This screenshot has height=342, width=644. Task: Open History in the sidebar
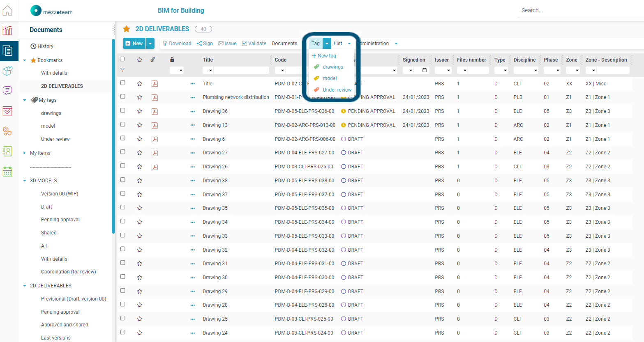click(42, 46)
